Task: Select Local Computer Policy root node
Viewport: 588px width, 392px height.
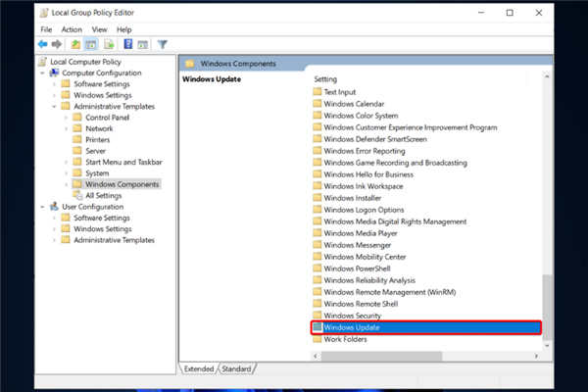Action: 85,62
